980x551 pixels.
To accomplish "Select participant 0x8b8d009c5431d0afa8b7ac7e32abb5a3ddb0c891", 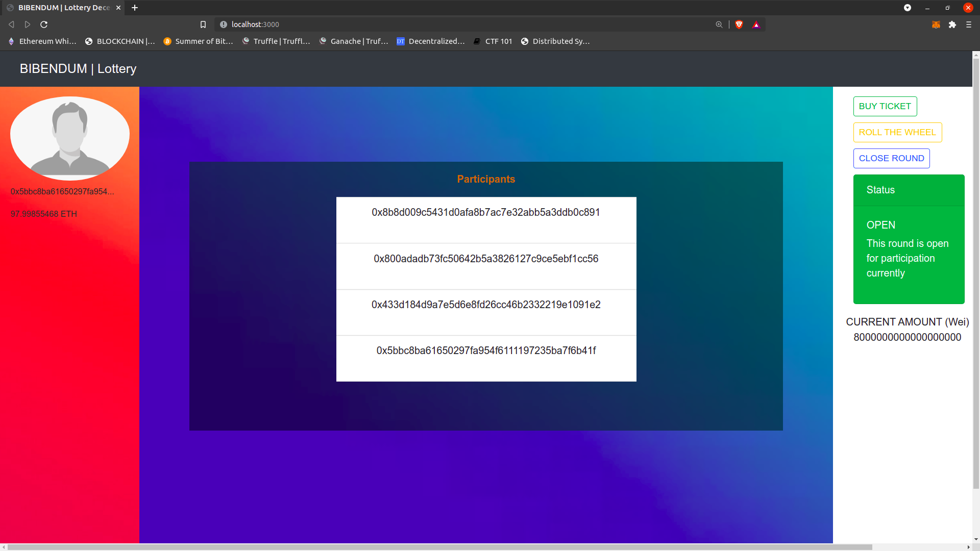I will [x=486, y=220].
